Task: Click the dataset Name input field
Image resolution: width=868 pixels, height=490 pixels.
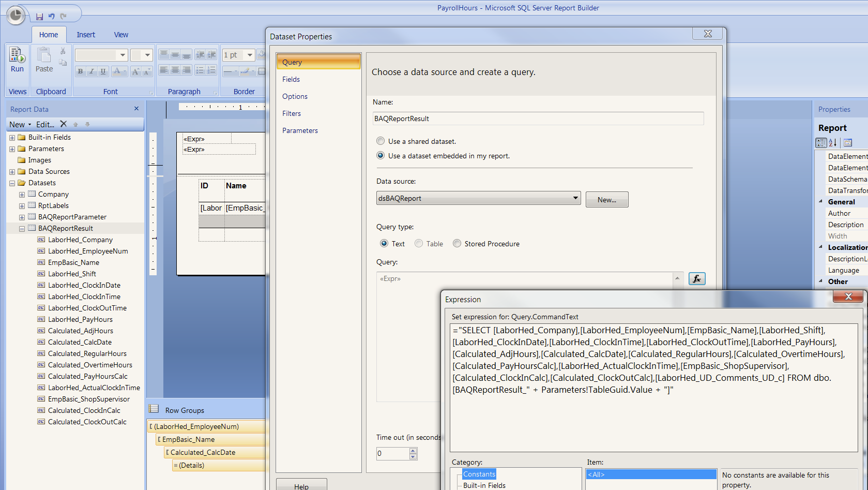Action: pyautogui.click(x=538, y=118)
